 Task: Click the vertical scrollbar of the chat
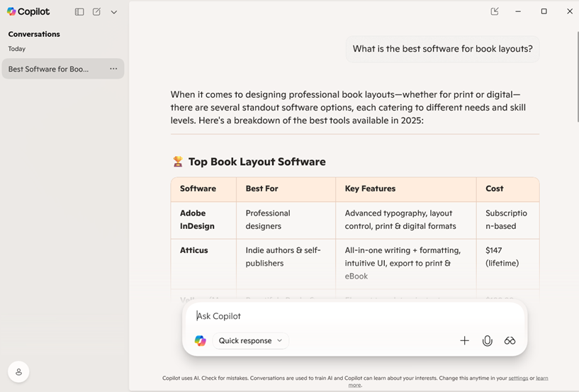tap(577, 77)
